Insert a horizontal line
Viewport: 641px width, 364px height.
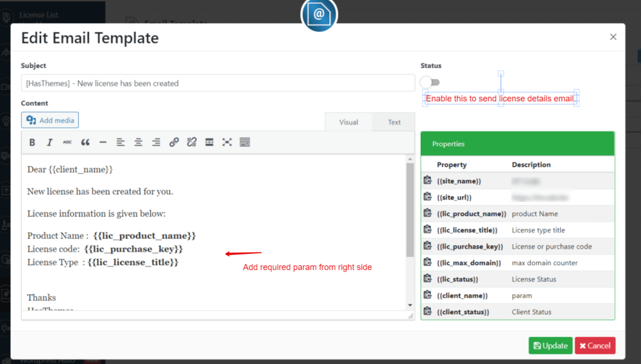pyautogui.click(x=103, y=142)
